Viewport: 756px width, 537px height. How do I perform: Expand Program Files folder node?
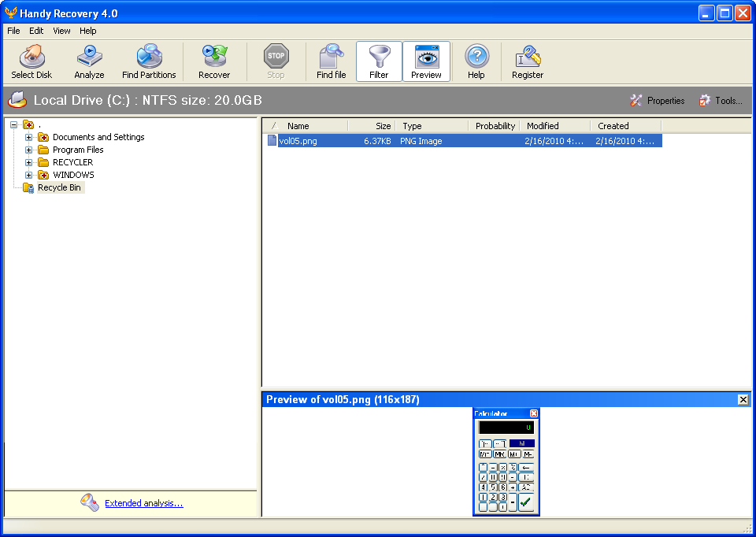point(29,150)
